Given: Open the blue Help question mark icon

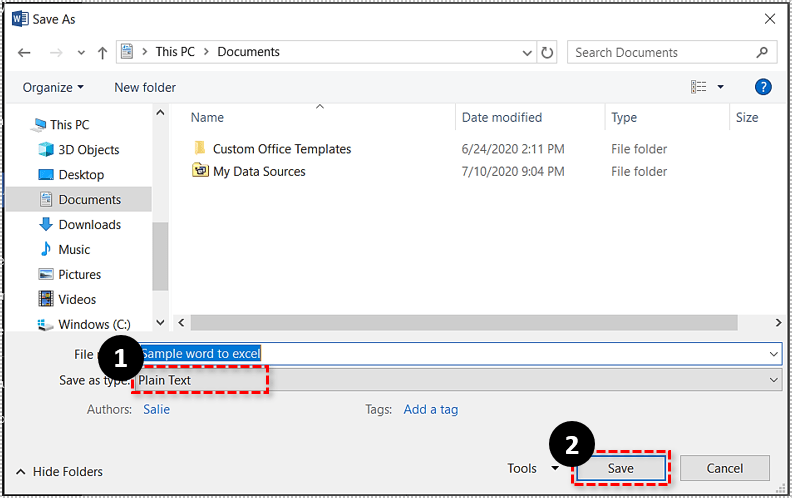Looking at the screenshot, I should click(x=763, y=87).
